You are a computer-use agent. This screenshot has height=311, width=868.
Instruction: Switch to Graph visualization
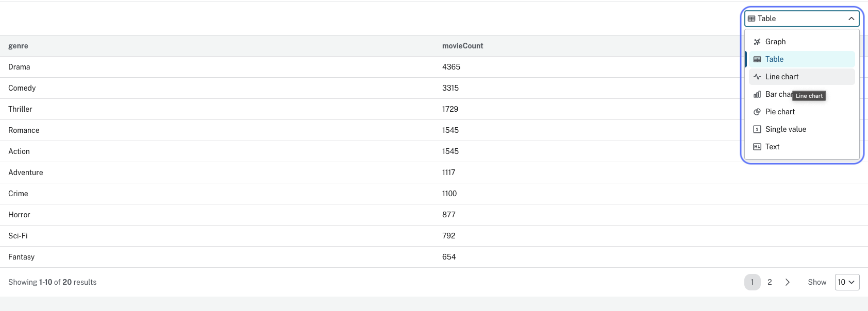pos(775,42)
